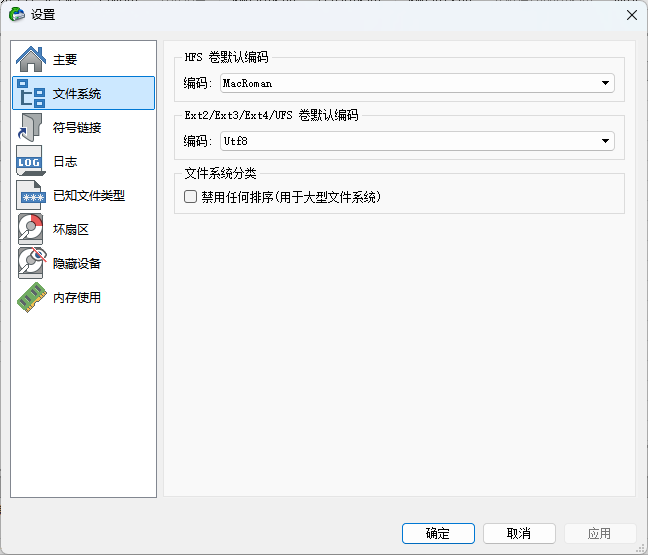
Task: Enable 禁用任何排序 checkbox
Action: tap(190, 196)
